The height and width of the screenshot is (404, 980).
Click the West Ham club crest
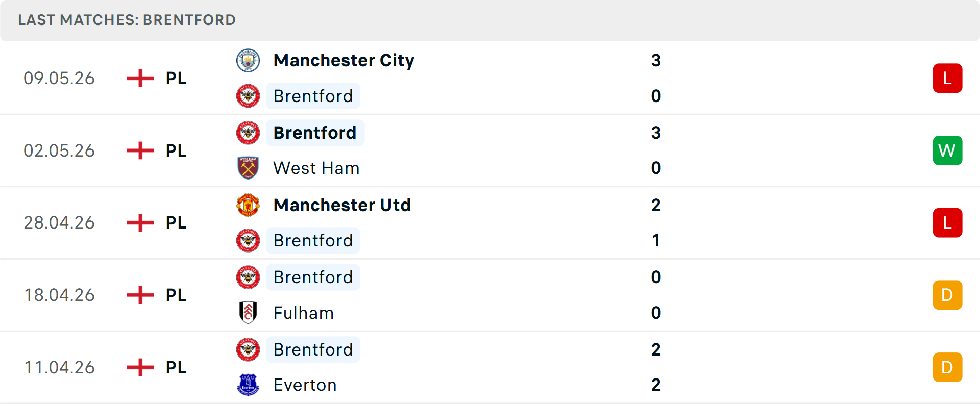[x=248, y=168]
